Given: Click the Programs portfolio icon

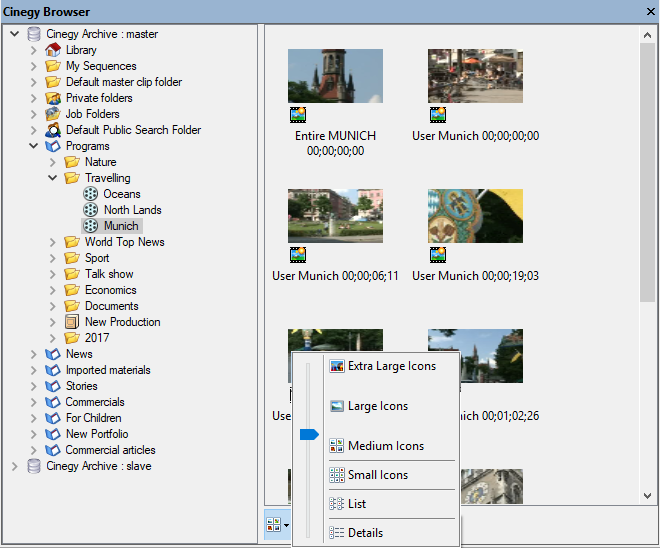Looking at the screenshot, I should click(x=53, y=146).
